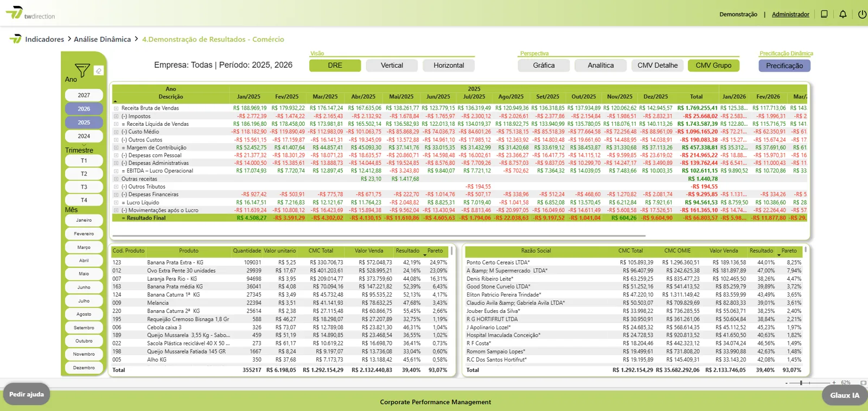Click sort arrow under Descrição header
Screen dimensions: 868x411
point(115,101)
